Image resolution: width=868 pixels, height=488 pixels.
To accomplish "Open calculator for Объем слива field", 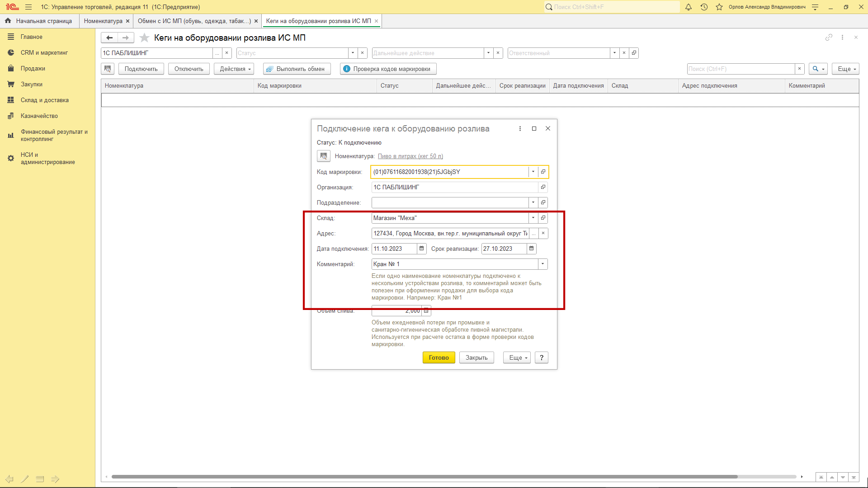I will tap(426, 310).
